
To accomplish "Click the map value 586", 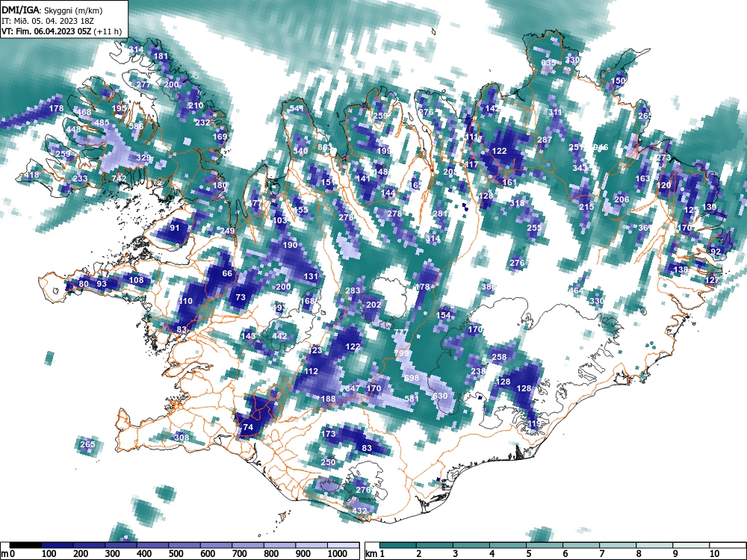I will (x=136, y=126).
